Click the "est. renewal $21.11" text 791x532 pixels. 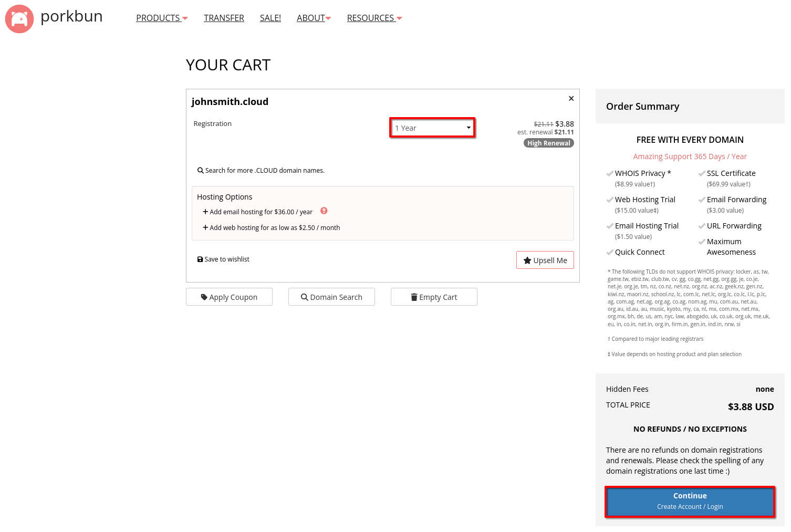coord(546,132)
